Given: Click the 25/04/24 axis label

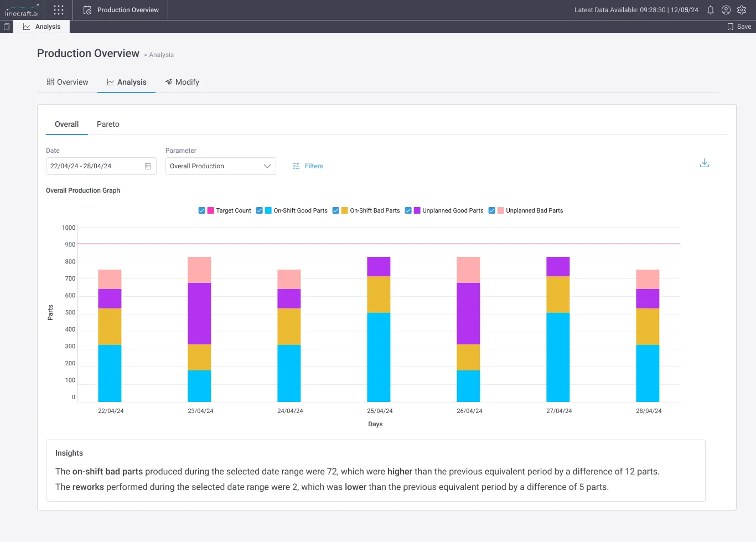Looking at the screenshot, I should [380, 411].
